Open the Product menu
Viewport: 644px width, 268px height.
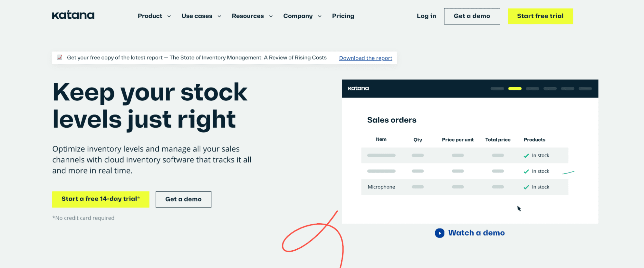pos(150,16)
